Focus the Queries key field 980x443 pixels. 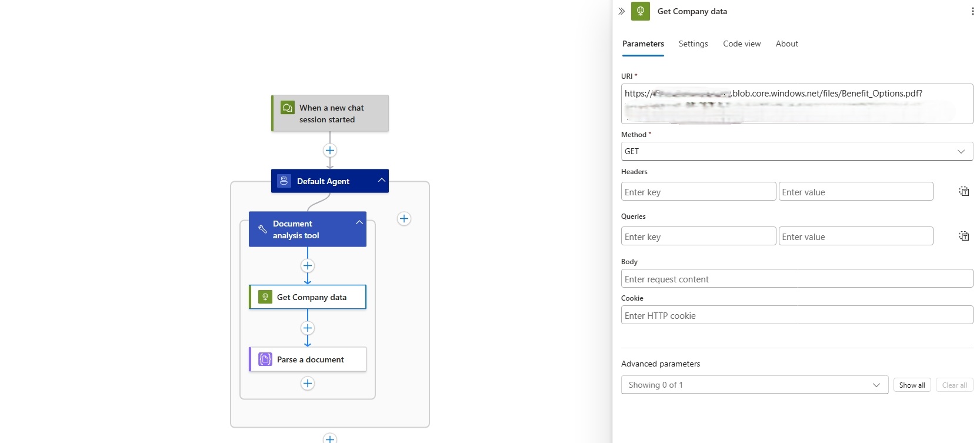pyautogui.click(x=698, y=236)
